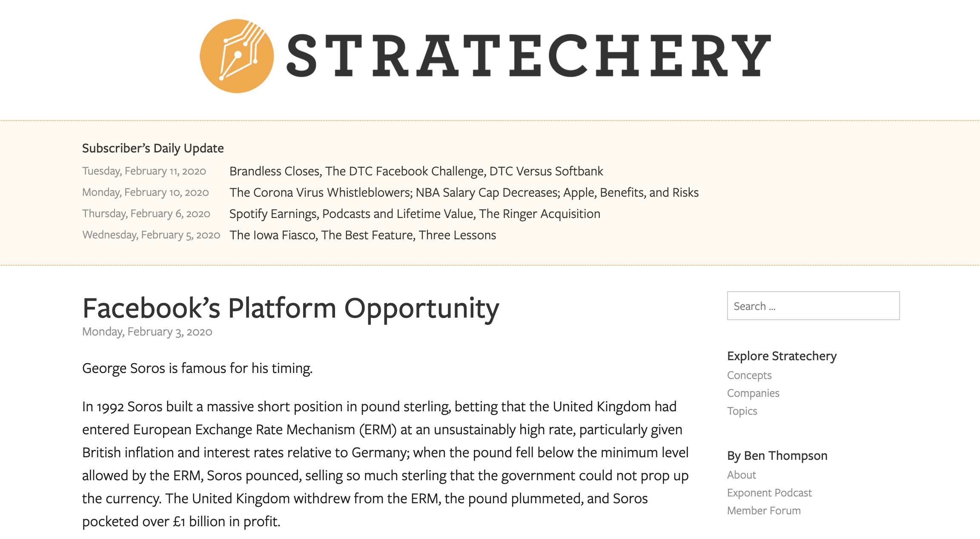Open the 'Brandless Closes, The DTC Facebook Challenge' update
980x539 pixels.
[x=416, y=171]
